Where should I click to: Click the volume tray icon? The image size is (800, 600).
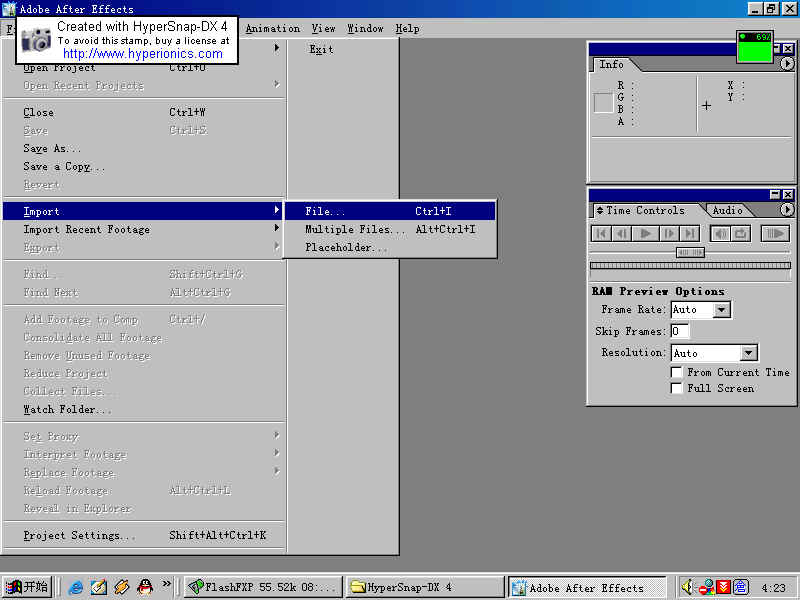tap(688, 588)
